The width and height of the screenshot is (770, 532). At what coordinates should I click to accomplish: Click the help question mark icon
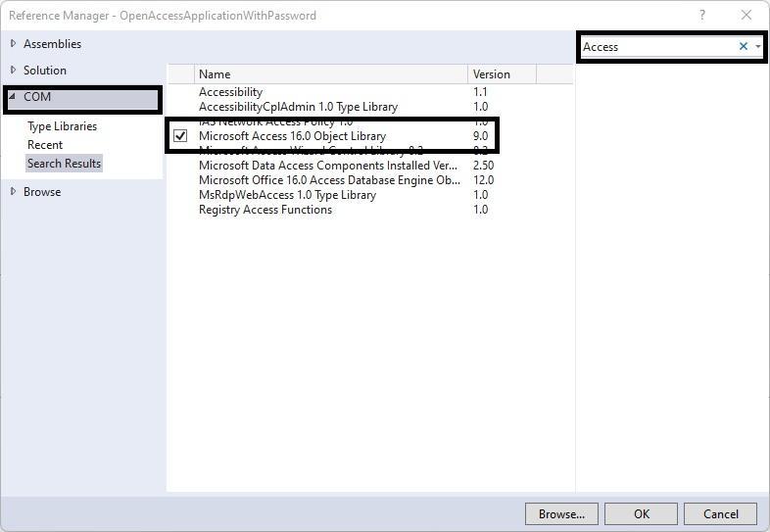pyautogui.click(x=702, y=16)
